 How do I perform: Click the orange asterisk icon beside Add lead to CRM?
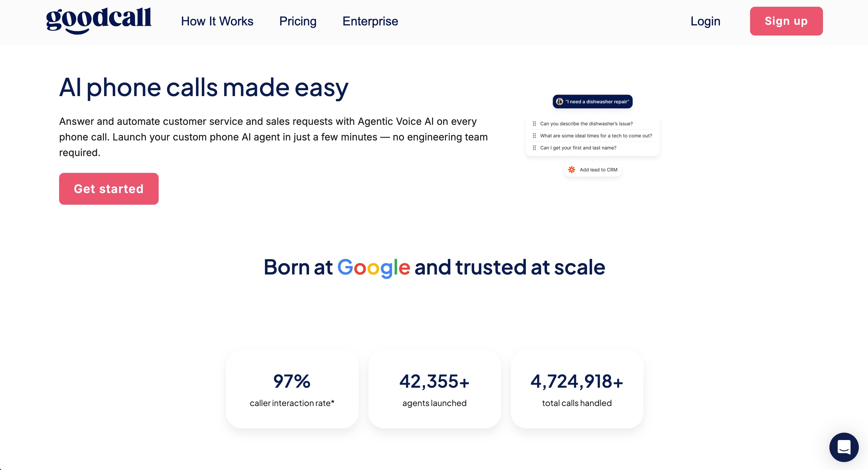[x=572, y=170]
